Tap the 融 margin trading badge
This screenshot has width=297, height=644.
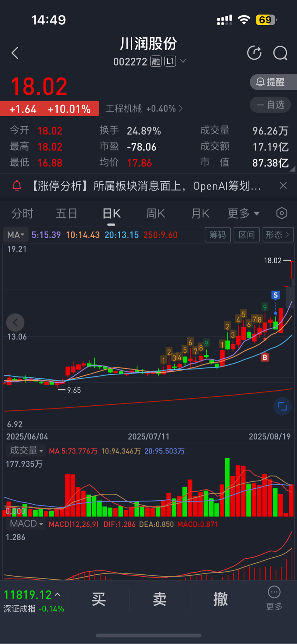click(x=156, y=62)
